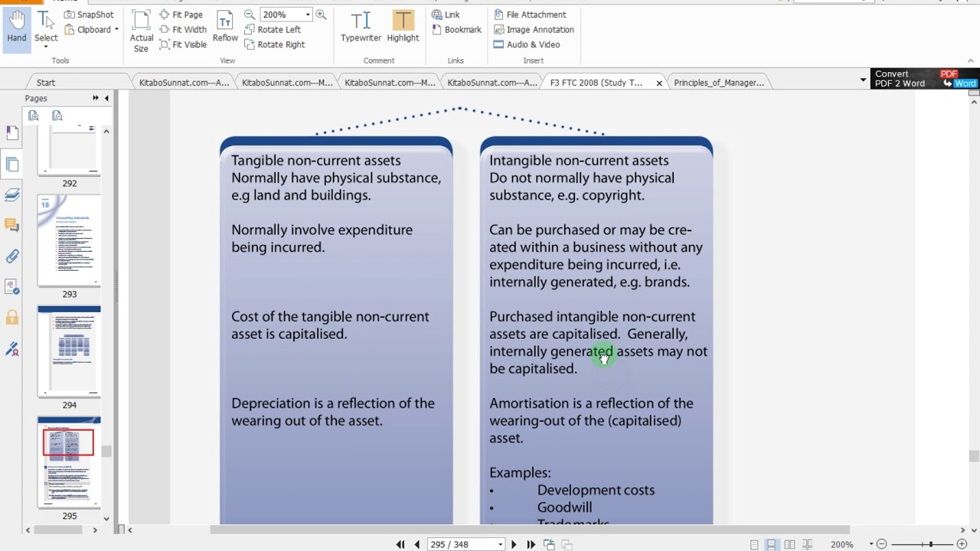This screenshot has width=980, height=551.
Task: Reduce page thumbnails icon
Action: 57,116
